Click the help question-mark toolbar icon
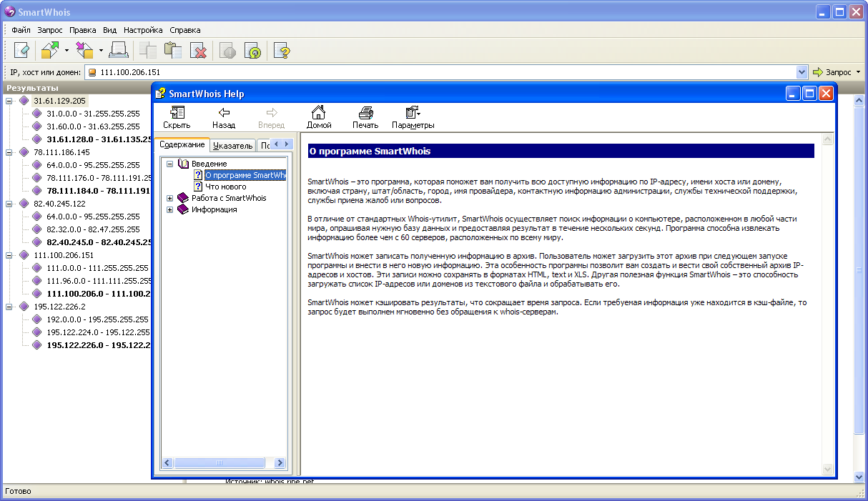Image resolution: width=868 pixels, height=501 pixels. point(282,50)
